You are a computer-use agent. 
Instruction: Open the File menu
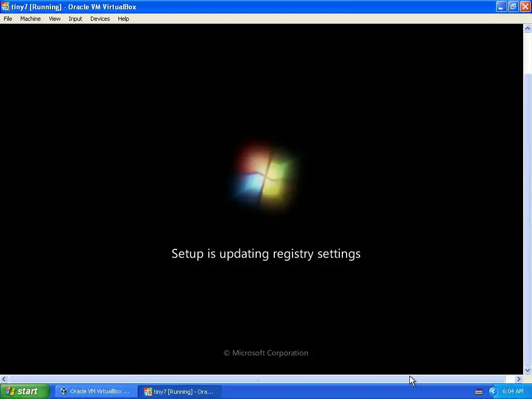8,19
